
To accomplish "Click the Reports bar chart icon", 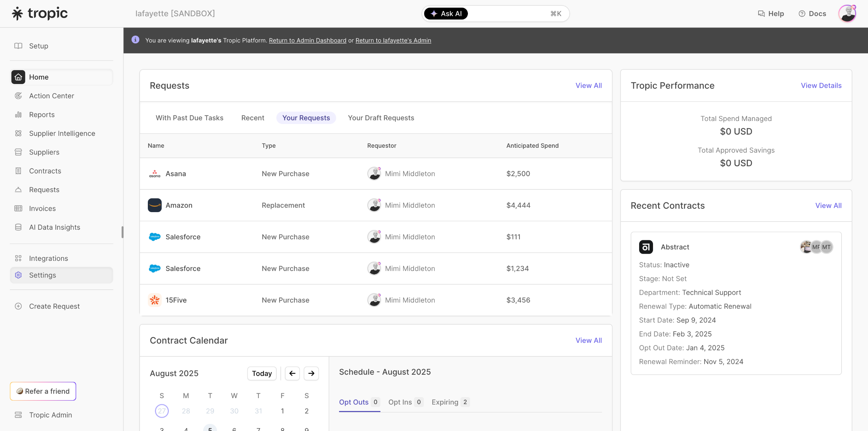I will click(18, 115).
